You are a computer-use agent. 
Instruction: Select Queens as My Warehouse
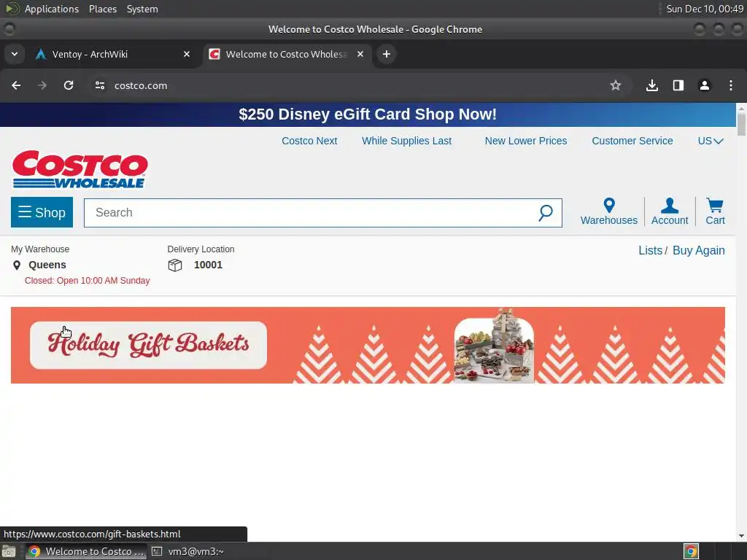47,265
